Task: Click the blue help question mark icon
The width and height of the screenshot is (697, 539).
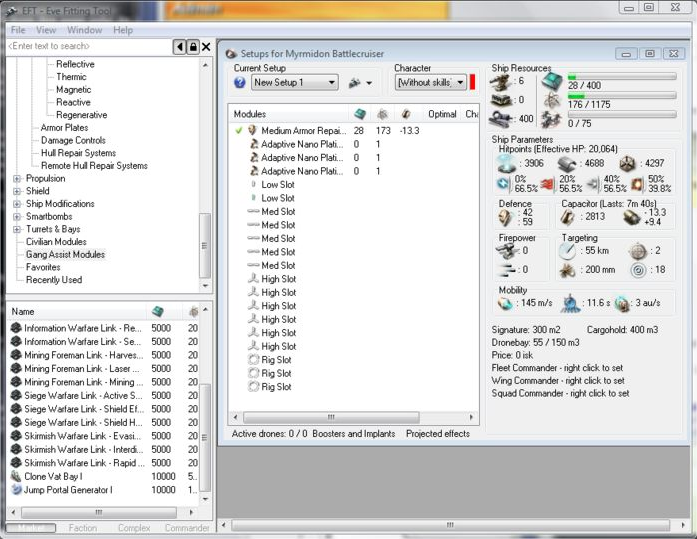Action: click(x=240, y=83)
